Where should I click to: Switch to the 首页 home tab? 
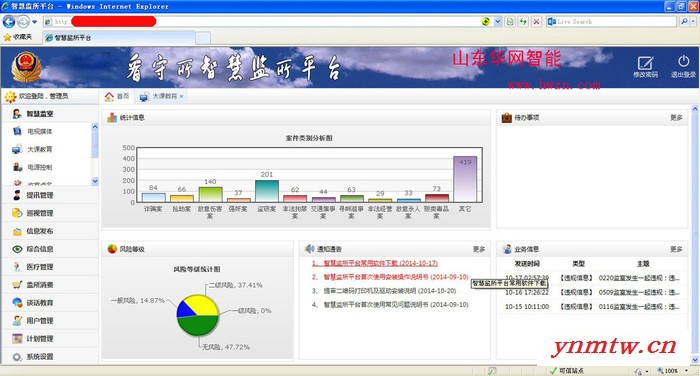117,96
